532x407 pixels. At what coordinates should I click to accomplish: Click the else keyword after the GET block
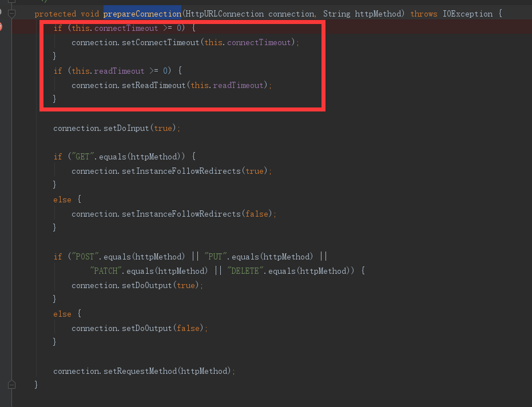tap(62, 199)
